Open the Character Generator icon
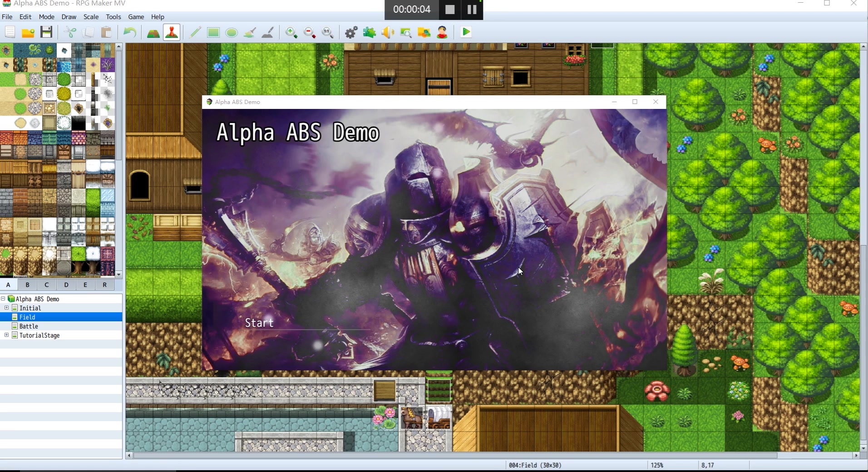This screenshot has height=472, width=868. coord(442,32)
